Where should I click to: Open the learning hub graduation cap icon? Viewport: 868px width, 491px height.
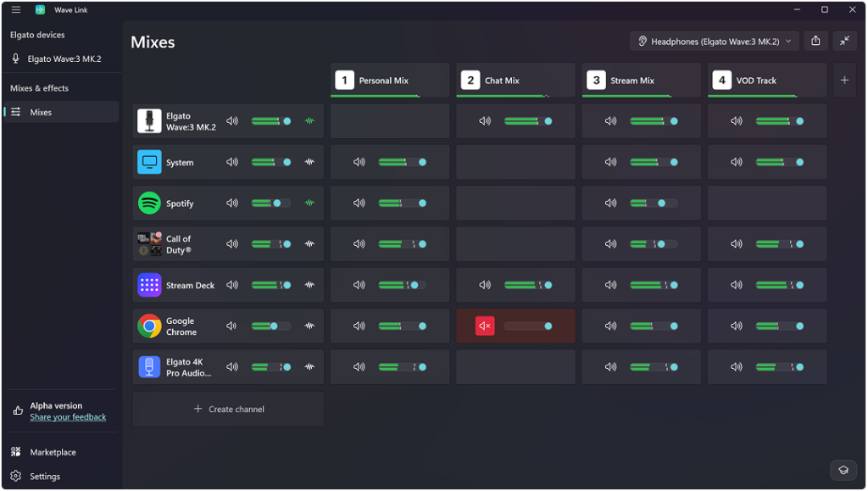[843, 470]
